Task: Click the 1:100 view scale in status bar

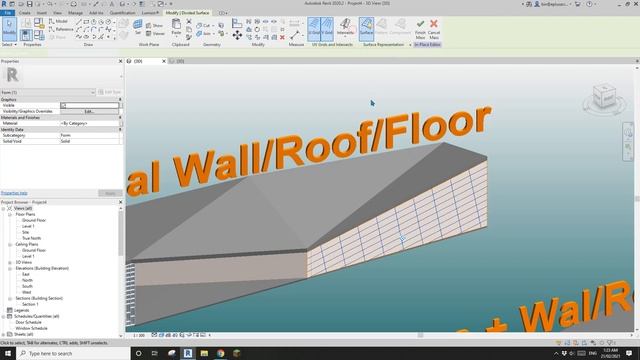Action: (139, 335)
